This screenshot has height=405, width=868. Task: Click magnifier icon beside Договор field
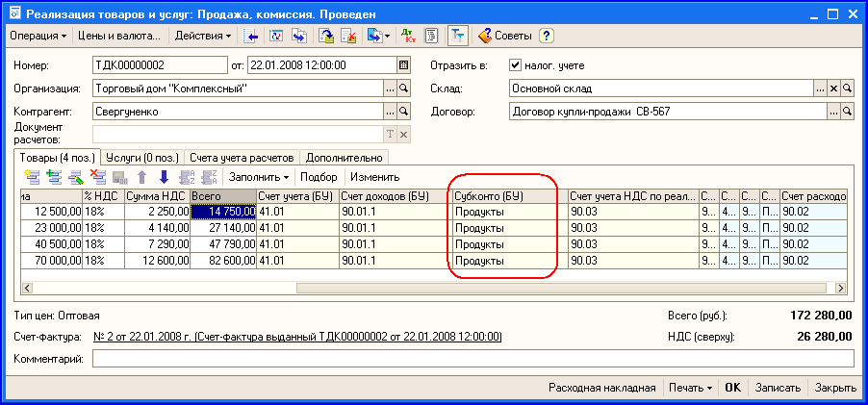click(x=847, y=112)
